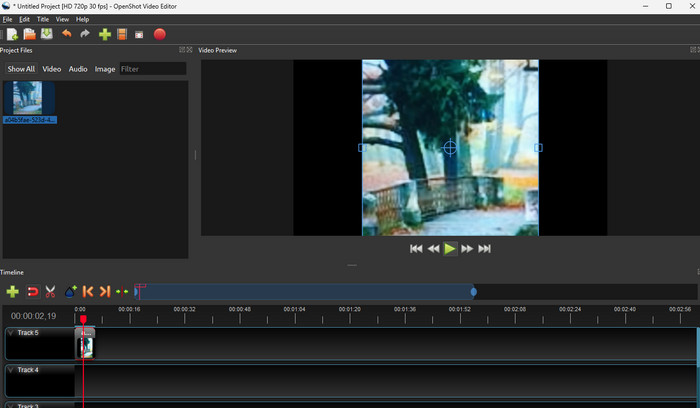Expand Track 5 options arrow

[11, 333]
